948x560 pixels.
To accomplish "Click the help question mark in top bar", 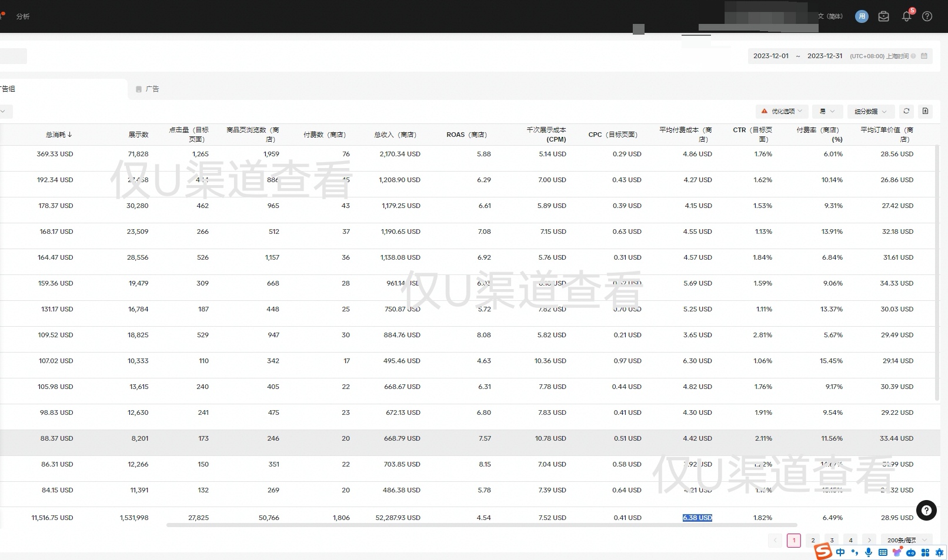I will pyautogui.click(x=927, y=16).
